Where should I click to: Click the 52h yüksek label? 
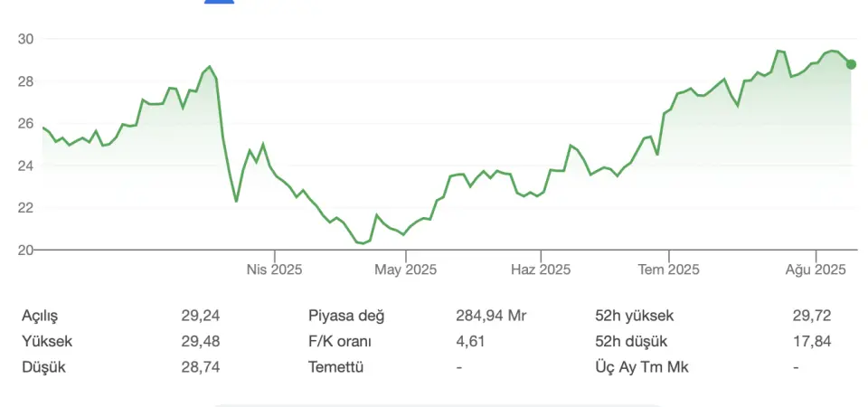(634, 317)
